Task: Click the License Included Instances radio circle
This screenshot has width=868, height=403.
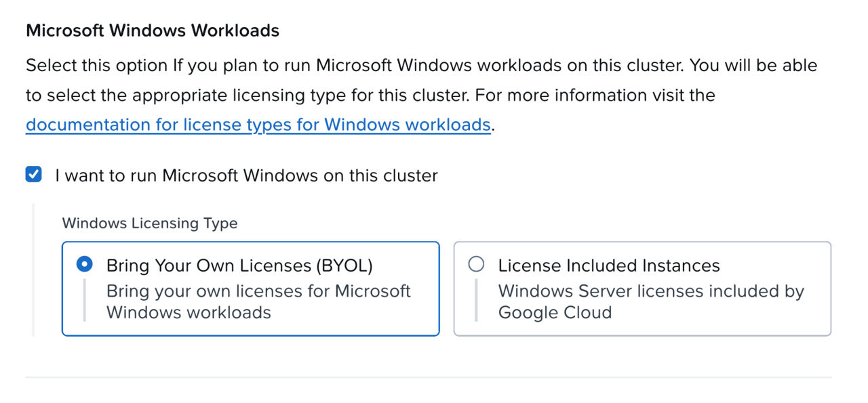Action: 477,264
